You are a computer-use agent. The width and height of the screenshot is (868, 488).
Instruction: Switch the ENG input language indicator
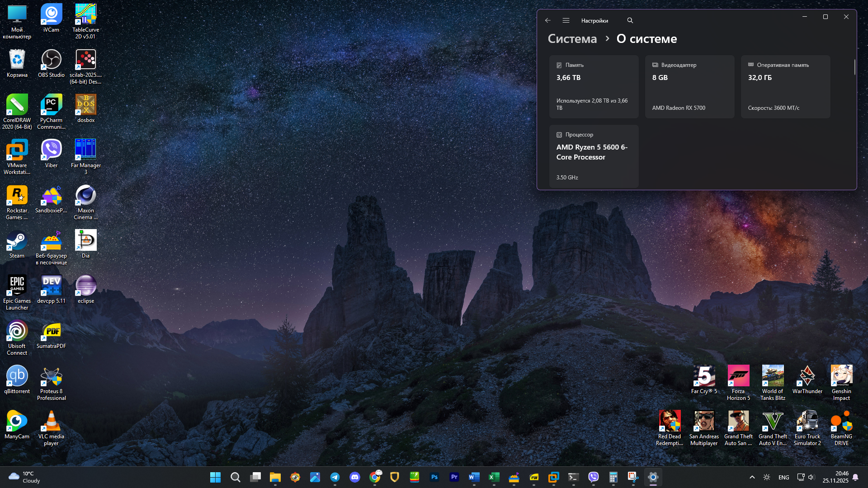783,477
